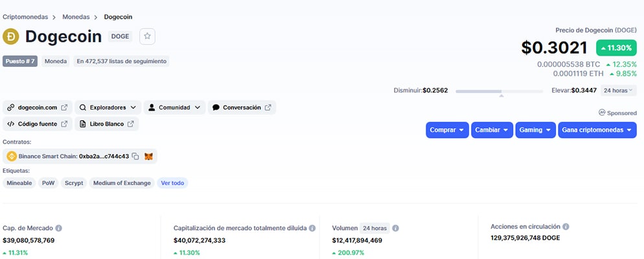Click the 472,537 listas de seguimiento badge

(x=122, y=61)
